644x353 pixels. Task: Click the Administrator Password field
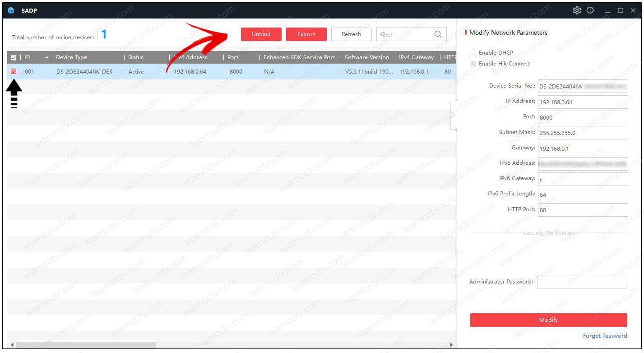(582, 282)
